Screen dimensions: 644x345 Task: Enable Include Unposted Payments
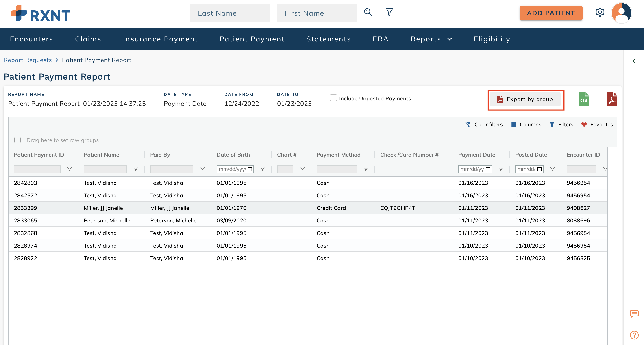tap(333, 98)
